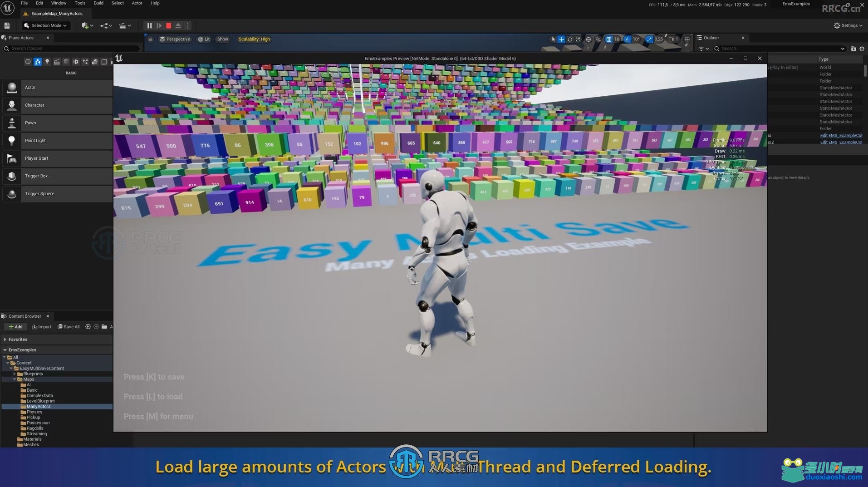
Task: Open the viewport Show flags menu
Action: tap(222, 39)
